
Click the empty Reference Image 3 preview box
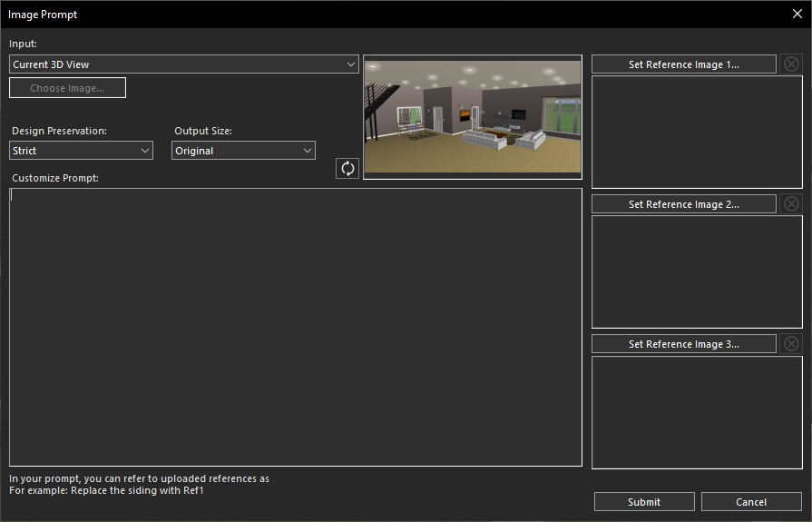tap(697, 413)
